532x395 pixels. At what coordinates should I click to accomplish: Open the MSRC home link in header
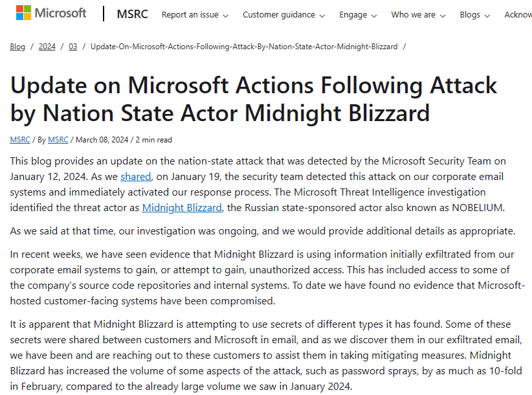[x=132, y=14]
